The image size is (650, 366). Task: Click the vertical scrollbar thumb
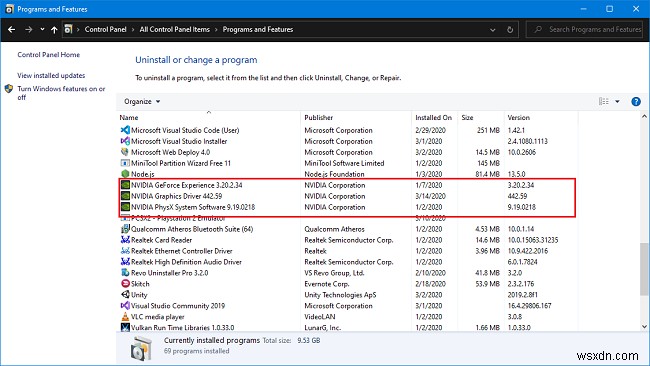pos(644,269)
